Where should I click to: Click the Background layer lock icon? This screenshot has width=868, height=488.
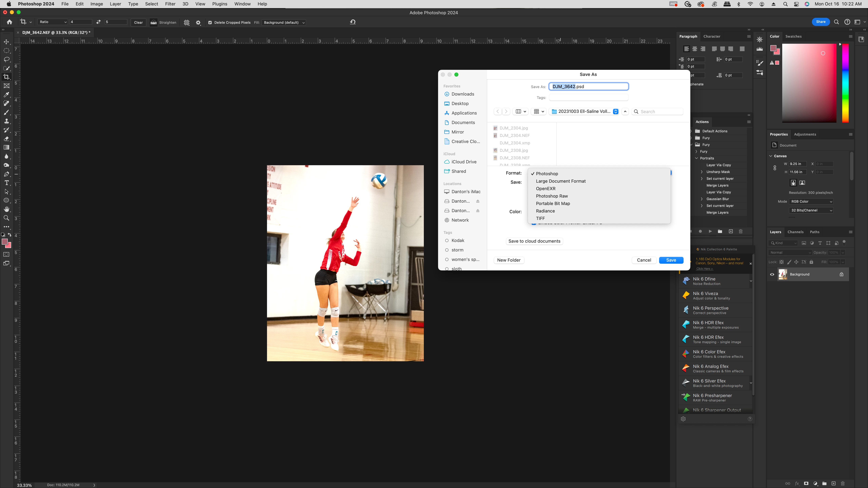point(841,274)
